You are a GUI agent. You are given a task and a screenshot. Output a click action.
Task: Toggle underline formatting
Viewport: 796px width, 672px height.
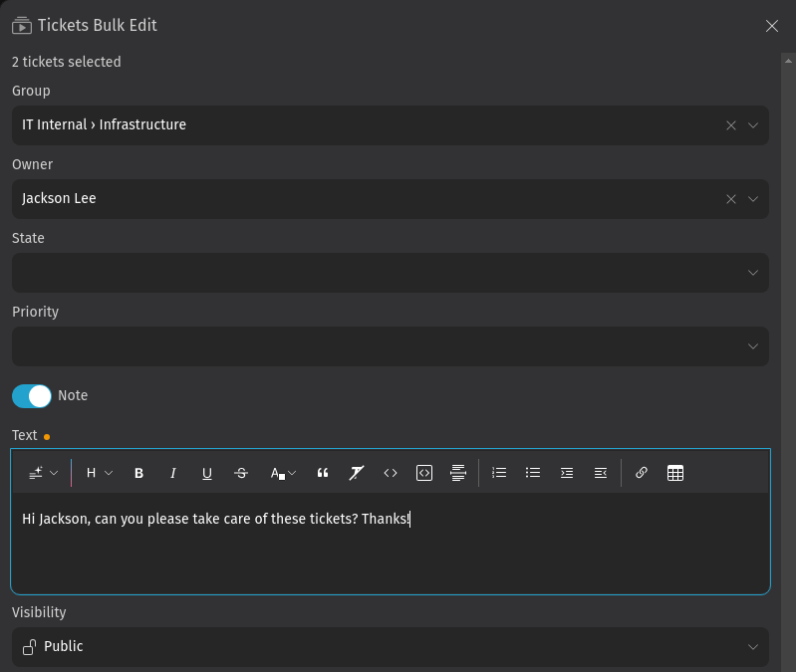pyautogui.click(x=206, y=473)
